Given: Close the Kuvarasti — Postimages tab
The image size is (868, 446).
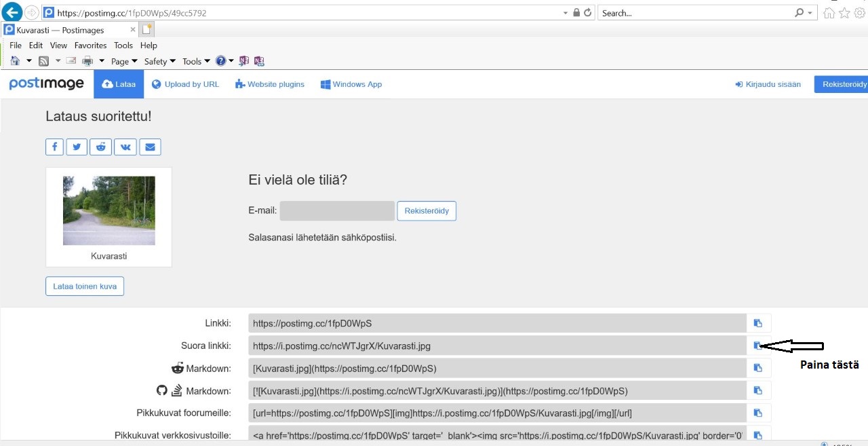Looking at the screenshot, I should [133, 30].
